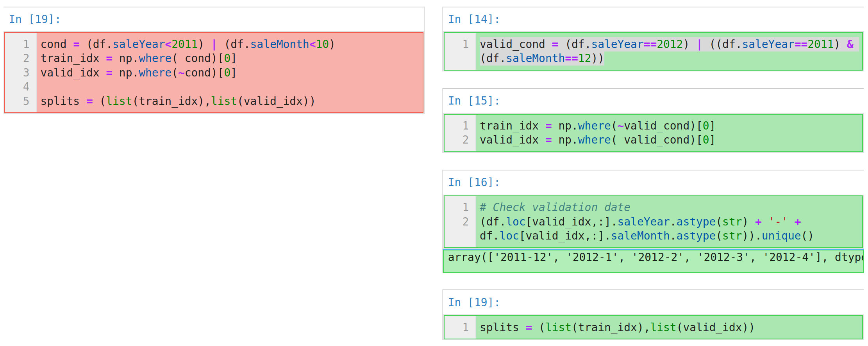This screenshot has height=346, width=868.
Task: Click line number 2 gutter in cell 16
Action: point(465,222)
